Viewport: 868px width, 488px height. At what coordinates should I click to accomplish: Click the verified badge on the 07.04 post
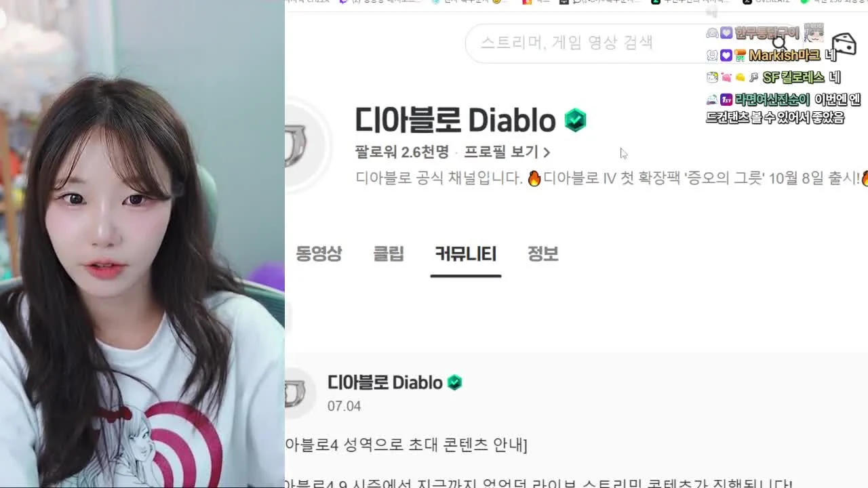455,383
